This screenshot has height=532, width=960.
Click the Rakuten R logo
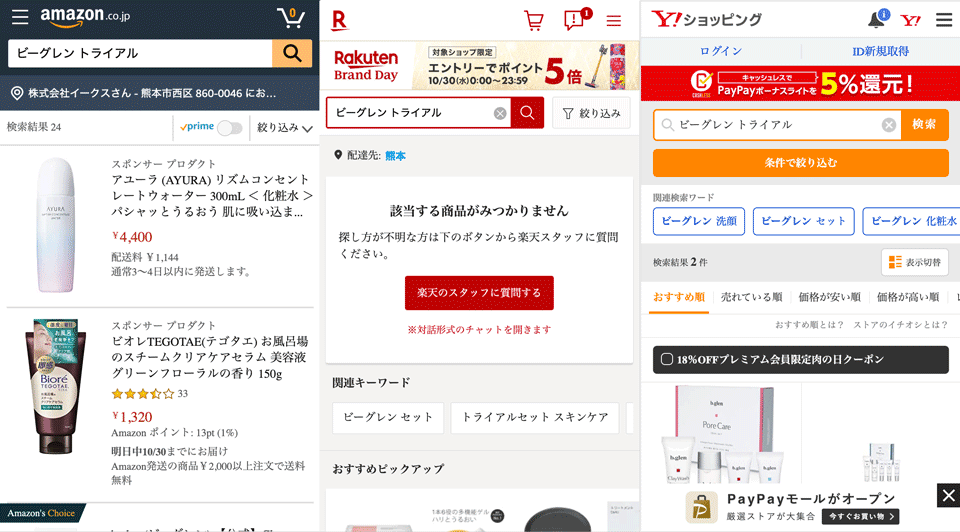tap(340, 20)
